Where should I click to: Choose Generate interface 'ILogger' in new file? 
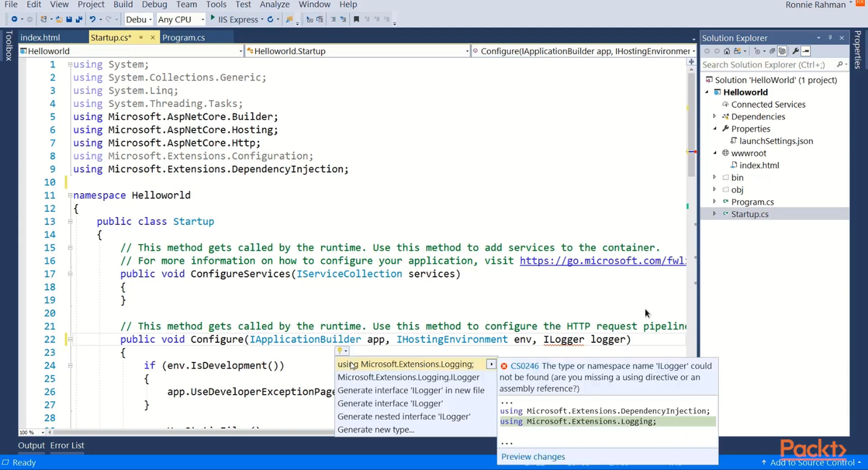(x=411, y=390)
